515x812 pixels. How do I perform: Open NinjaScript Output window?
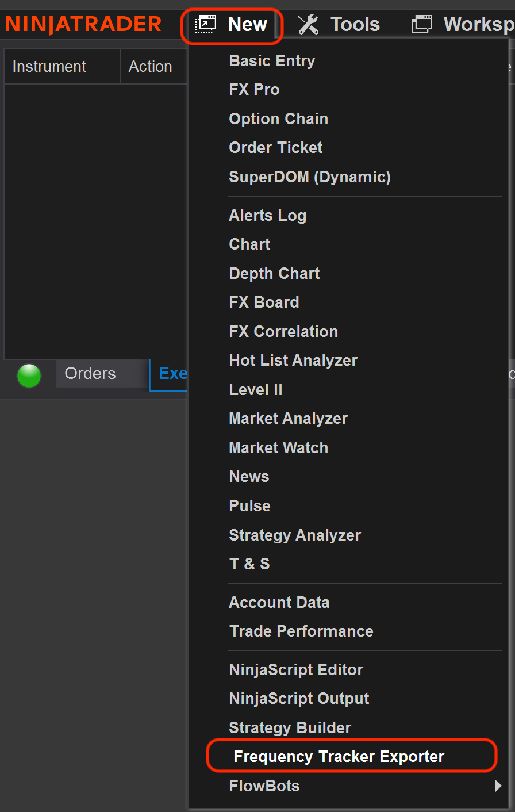[299, 699]
